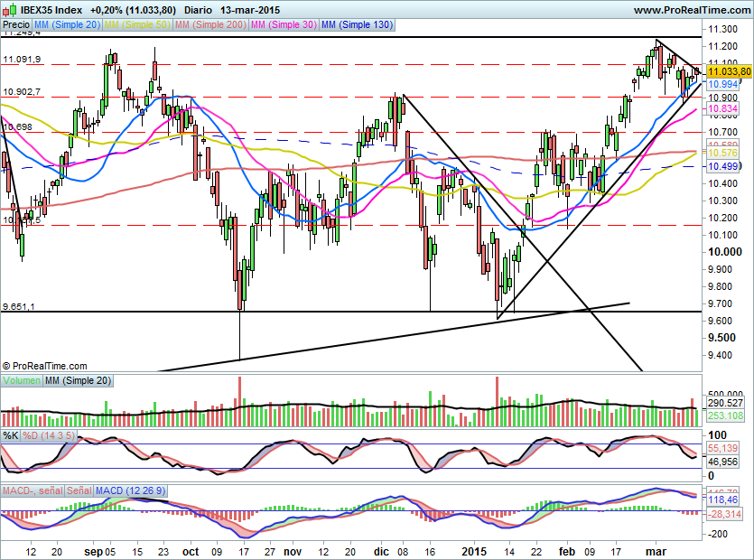Toggle the %D (14 3 5) line
Image resolution: width=754 pixels, height=560 pixels.
[47, 434]
